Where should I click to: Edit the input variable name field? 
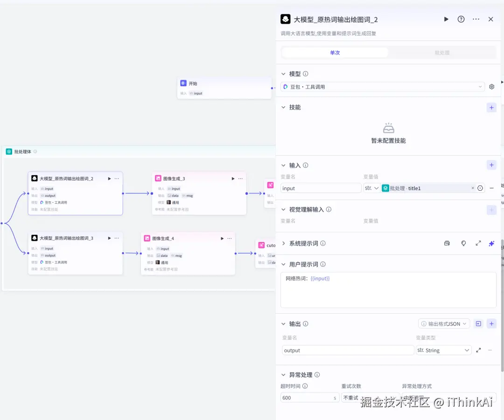[x=321, y=188]
